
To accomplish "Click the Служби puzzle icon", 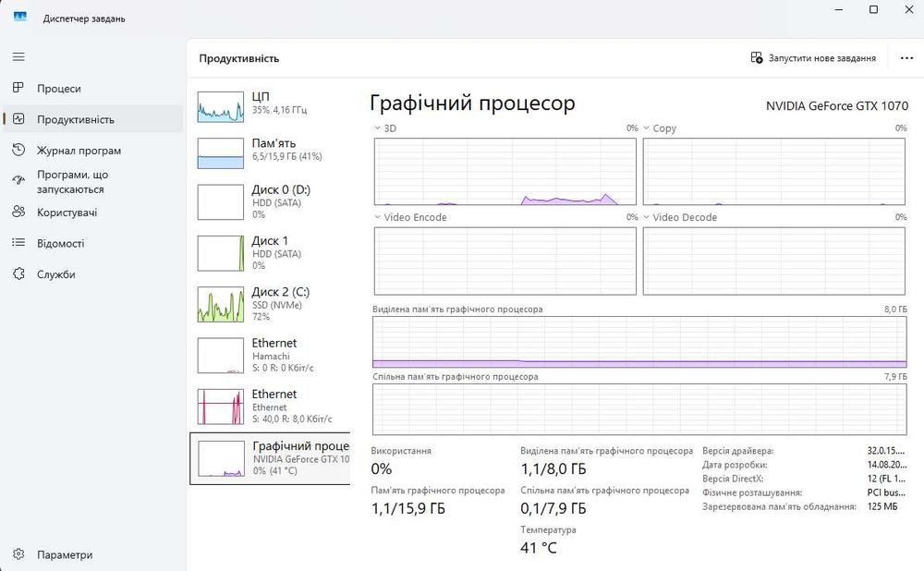I will pos(18,274).
